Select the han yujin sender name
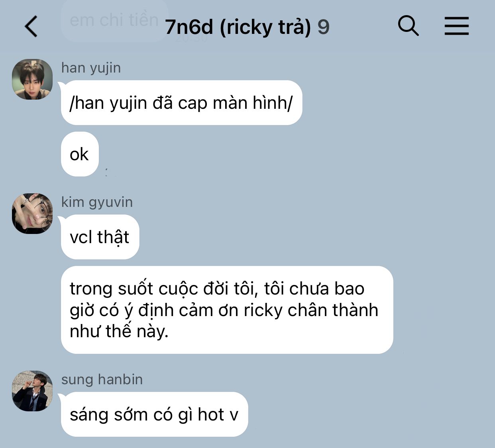This screenshot has width=495, height=448. pyautogui.click(x=91, y=68)
